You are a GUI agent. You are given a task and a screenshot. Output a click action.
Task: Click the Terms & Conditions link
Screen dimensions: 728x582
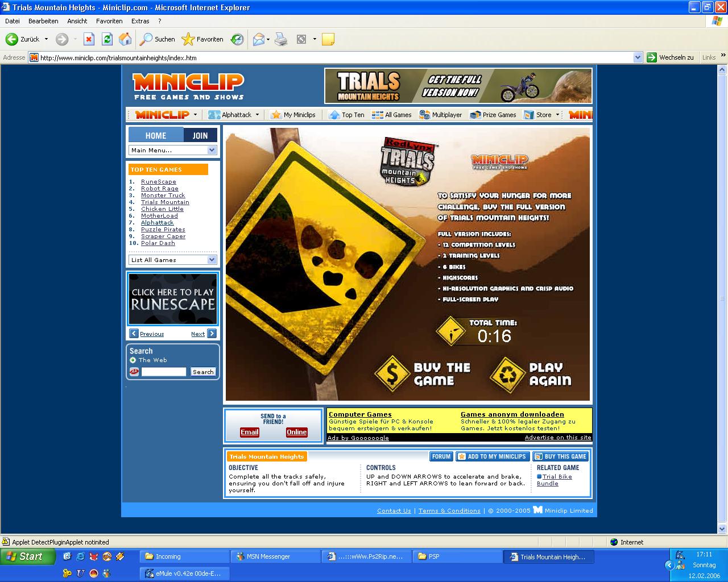pos(449,511)
